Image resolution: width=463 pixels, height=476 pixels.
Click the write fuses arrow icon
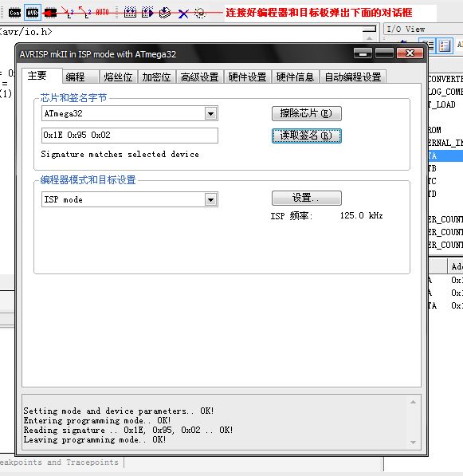[68, 13]
